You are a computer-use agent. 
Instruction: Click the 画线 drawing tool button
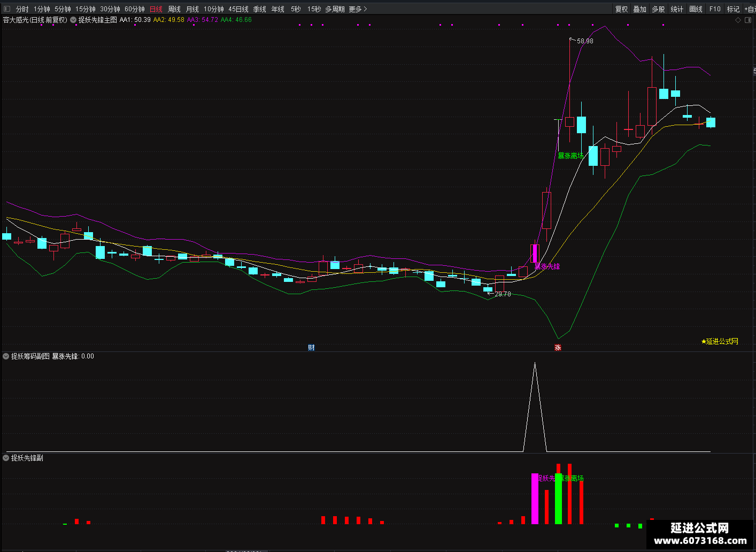pos(696,9)
